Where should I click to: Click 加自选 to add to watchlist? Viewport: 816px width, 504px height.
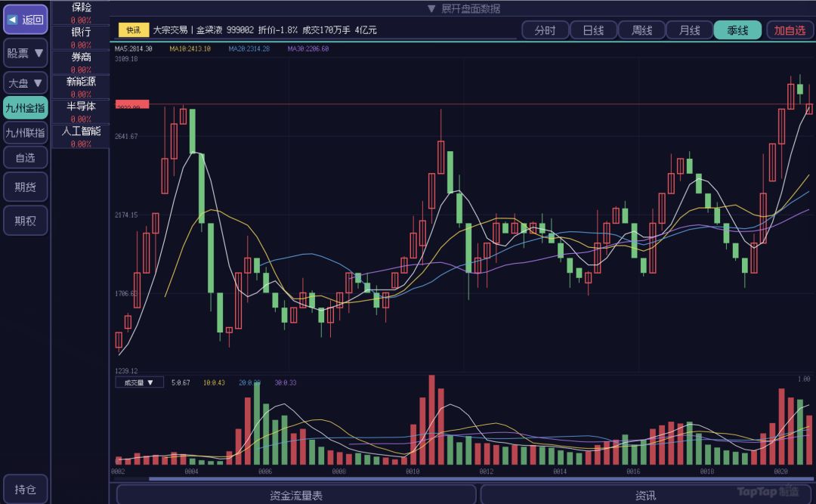(x=790, y=30)
